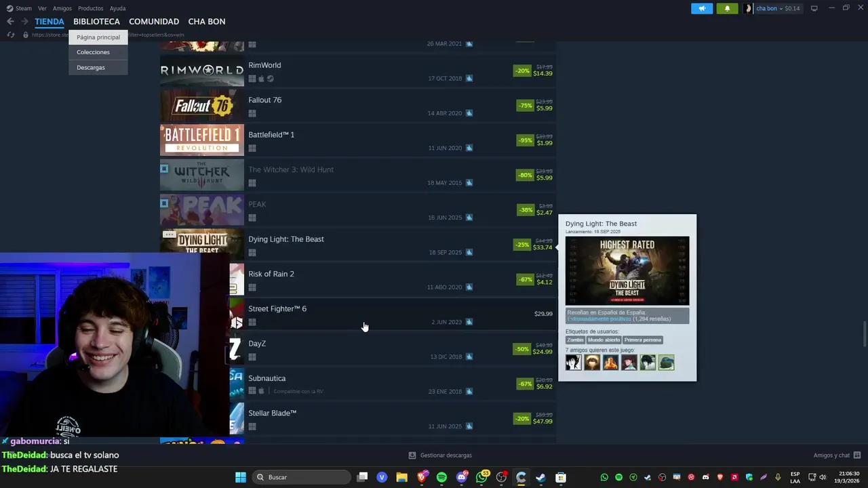Viewport: 868px width, 488px height.
Task: Open Microsoft Store from taskbar
Action: point(561,477)
